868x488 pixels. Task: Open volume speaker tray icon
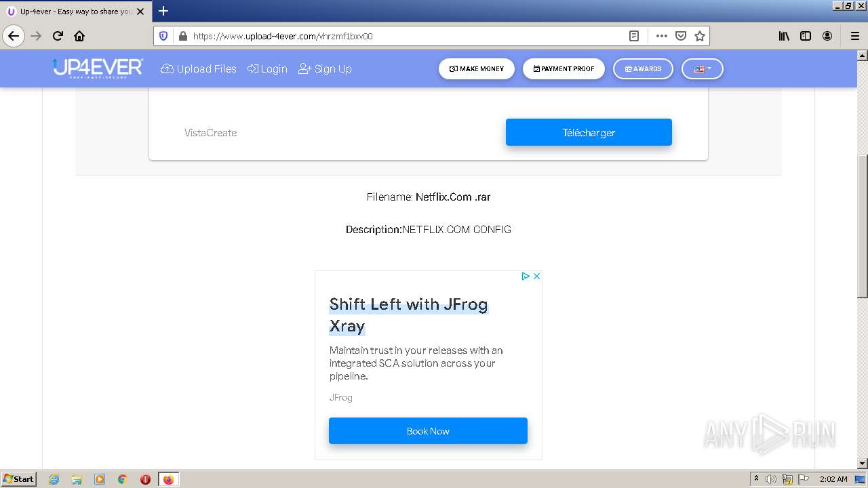(770, 479)
